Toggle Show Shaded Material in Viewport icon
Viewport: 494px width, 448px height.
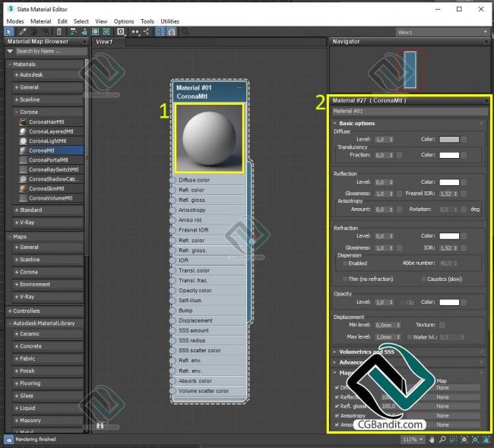coord(96,31)
